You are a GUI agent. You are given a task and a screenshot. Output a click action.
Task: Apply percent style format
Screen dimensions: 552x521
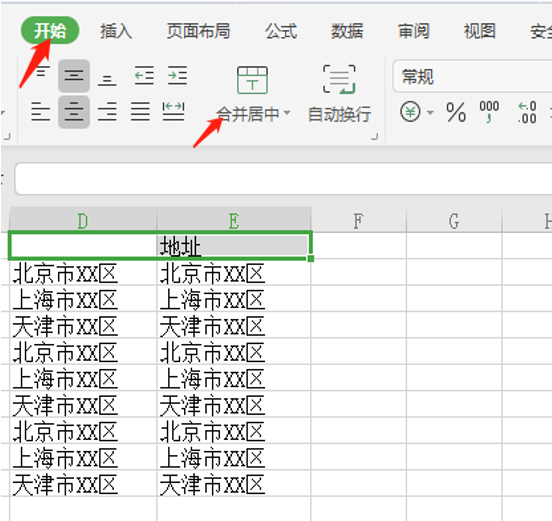456,112
